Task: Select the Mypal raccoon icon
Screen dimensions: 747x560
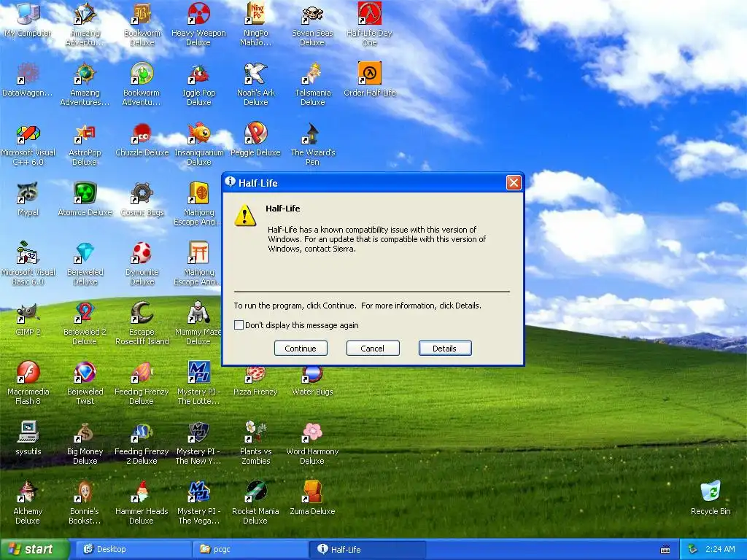Action: (x=28, y=199)
